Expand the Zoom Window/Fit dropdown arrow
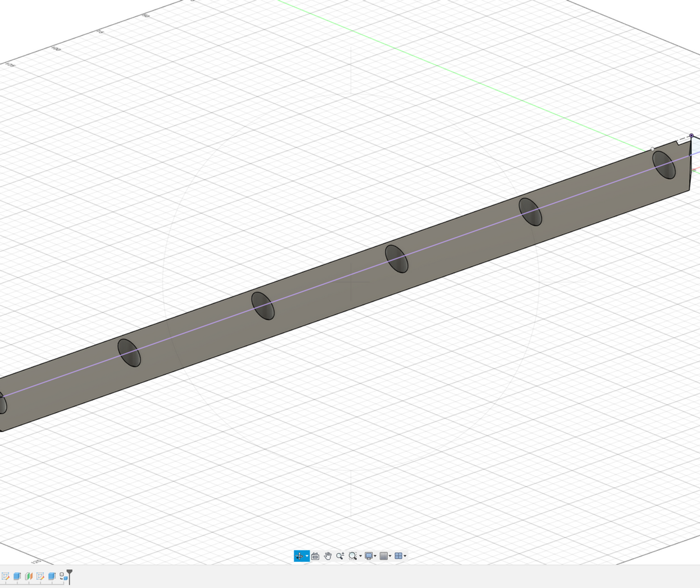Image resolution: width=700 pixels, height=588 pixels. (360, 556)
